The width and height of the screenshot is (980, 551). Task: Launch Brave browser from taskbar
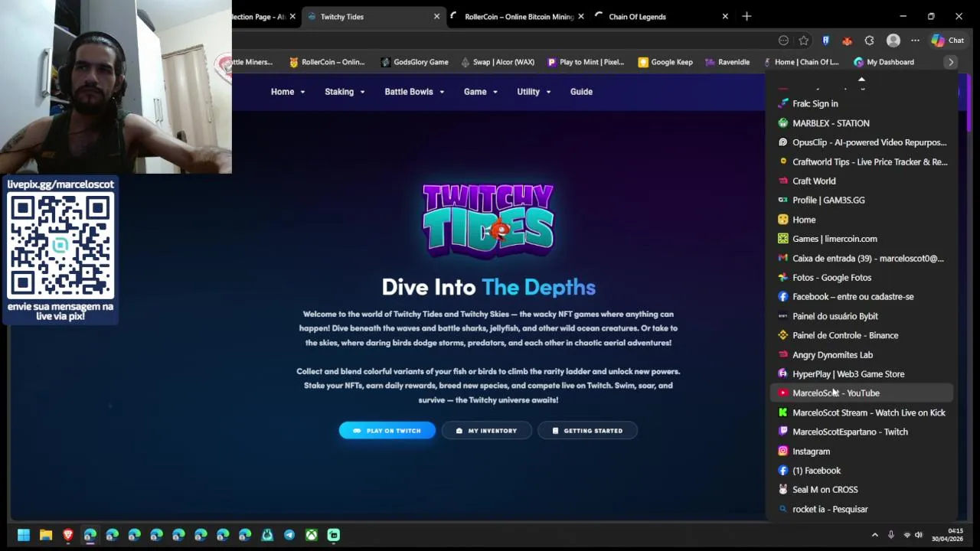tap(68, 535)
